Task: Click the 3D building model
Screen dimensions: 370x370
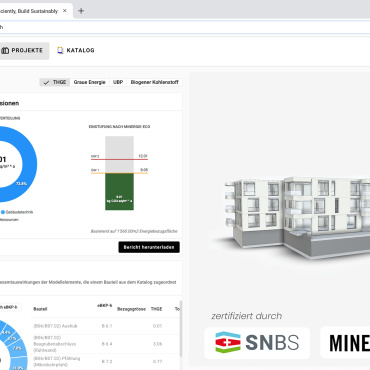Action: [297, 217]
